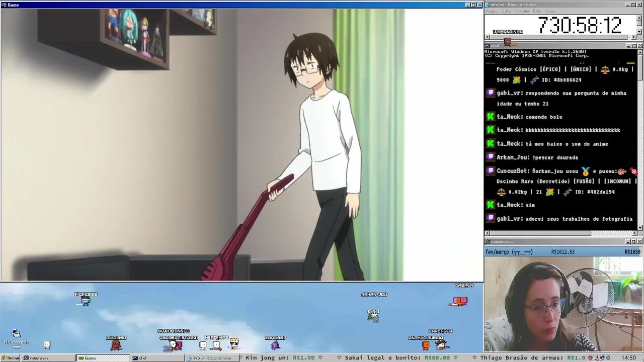Click the ITSMANTINHA avatar in Notepad window
This screenshot has height=362, width=644.
508,41
